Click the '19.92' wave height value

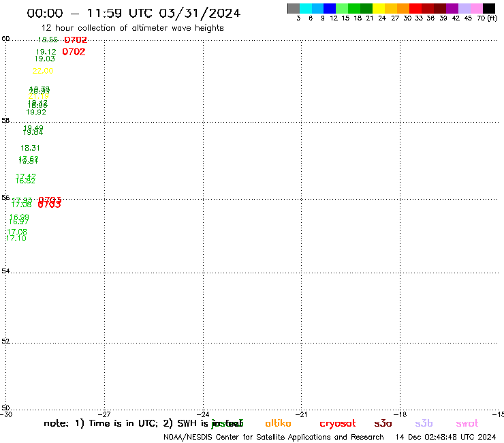tap(36, 112)
